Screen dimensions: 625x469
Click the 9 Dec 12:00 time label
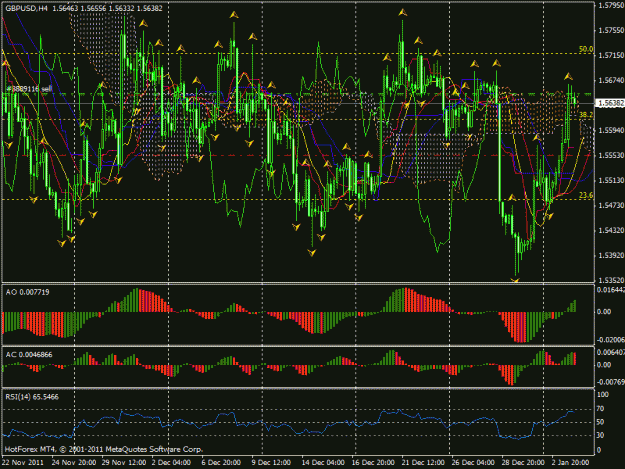pos(271,463)
